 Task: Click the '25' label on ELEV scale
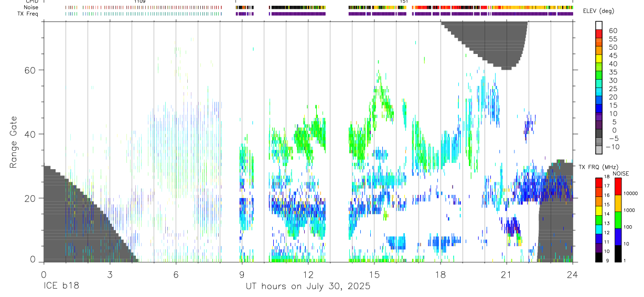[x=613, y=89]
